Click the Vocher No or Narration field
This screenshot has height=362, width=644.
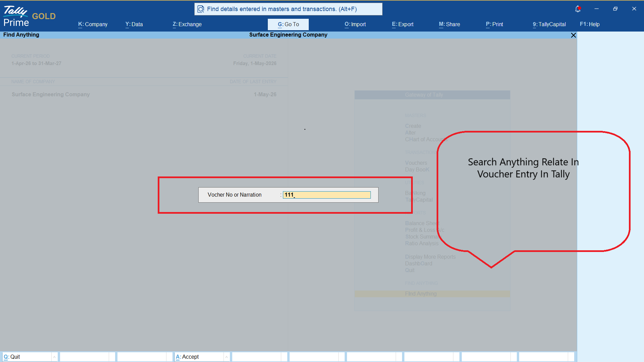click(x=327, y=195)
